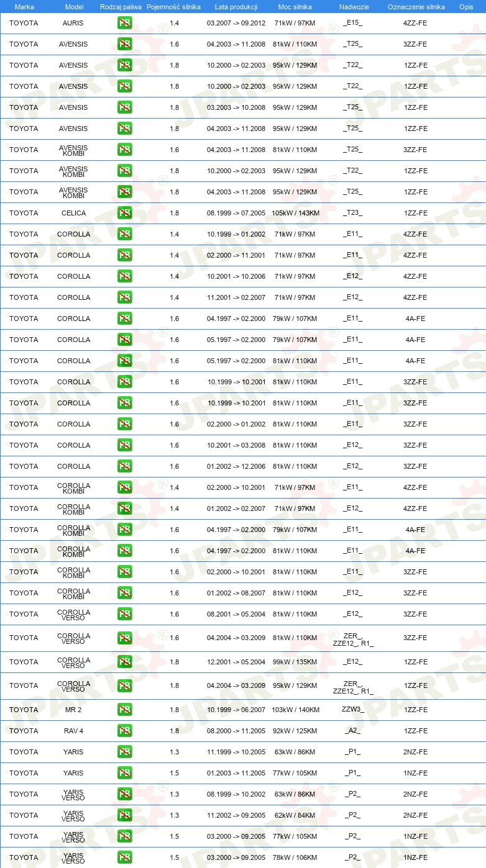Viewport: 486px width, 868px height.
Task: Click the Rodzaj paliwa column header
Action: point(121,7)
